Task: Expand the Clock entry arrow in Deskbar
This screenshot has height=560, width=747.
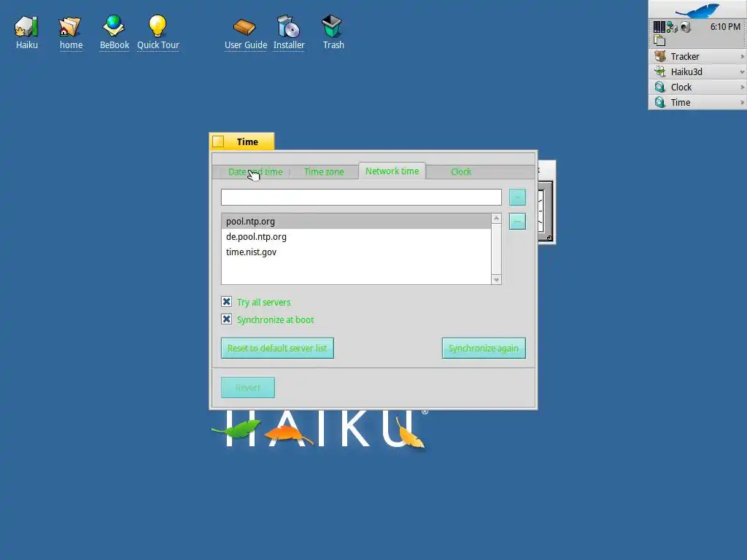Action: click(742, 87)
